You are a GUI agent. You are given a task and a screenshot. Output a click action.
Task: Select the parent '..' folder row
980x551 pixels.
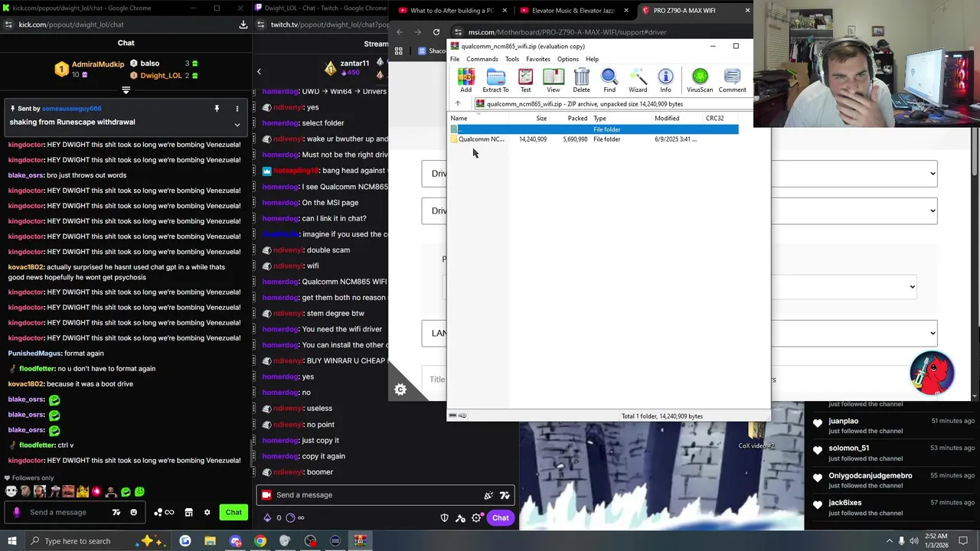[594, 129]
